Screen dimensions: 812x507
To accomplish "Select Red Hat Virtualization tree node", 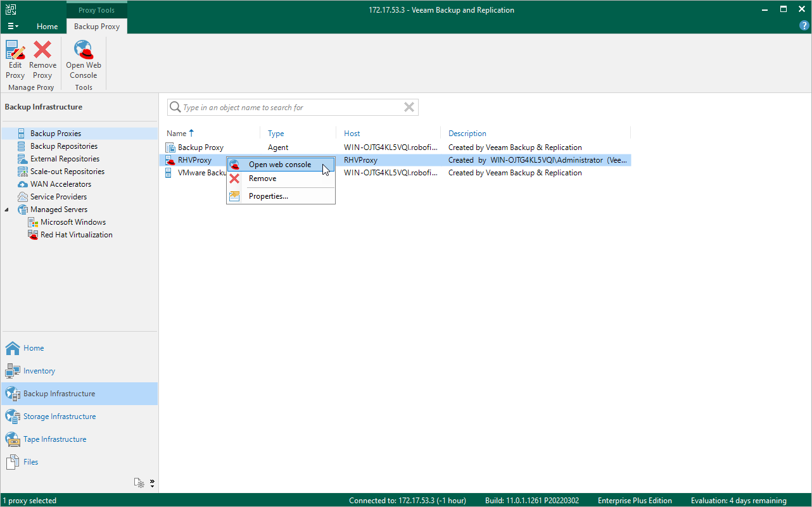I will tap(77, 235).
